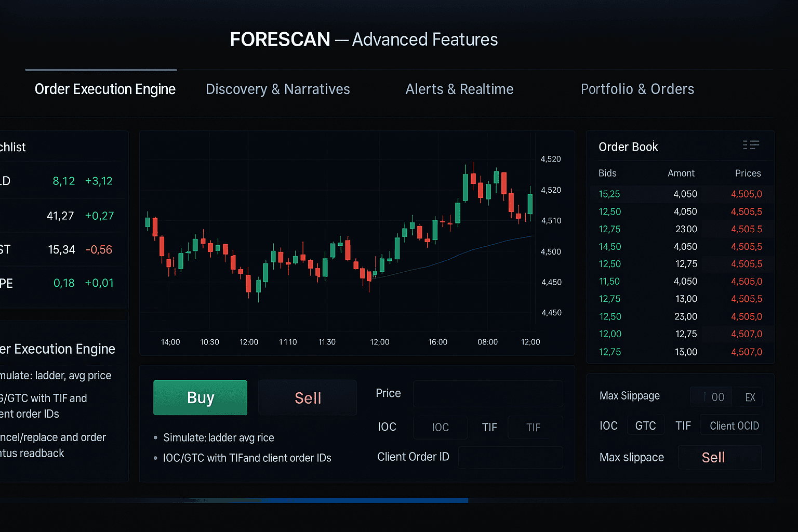Image resolution: width=798 pixels, height=532 pixels.
Task: Select the 16:00 time axis label
Action: 438,342
